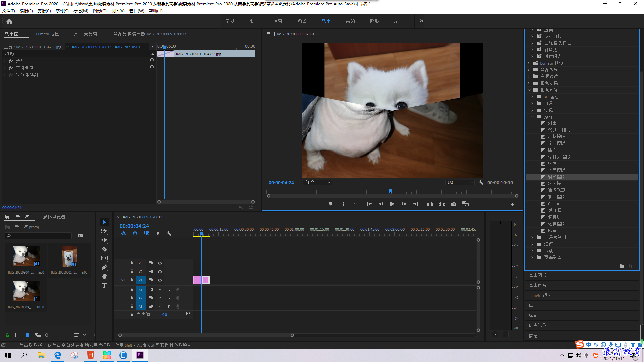Toggle sync lock on V2
The height and width of the screenshot is (362, 644).
(151, 271)
